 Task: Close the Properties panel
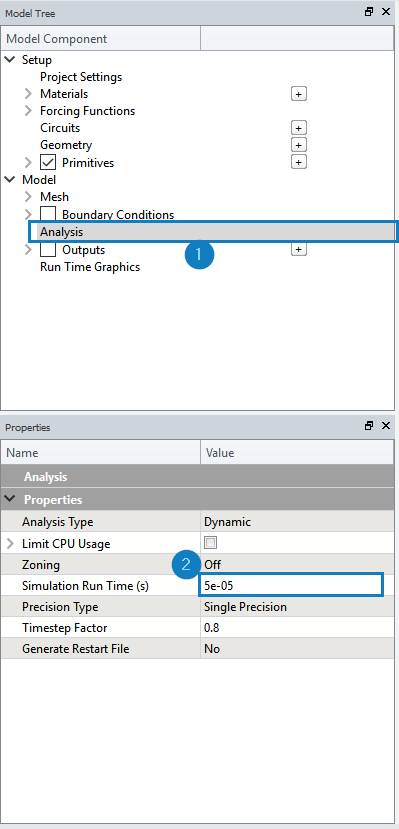[x=385, y=426]
